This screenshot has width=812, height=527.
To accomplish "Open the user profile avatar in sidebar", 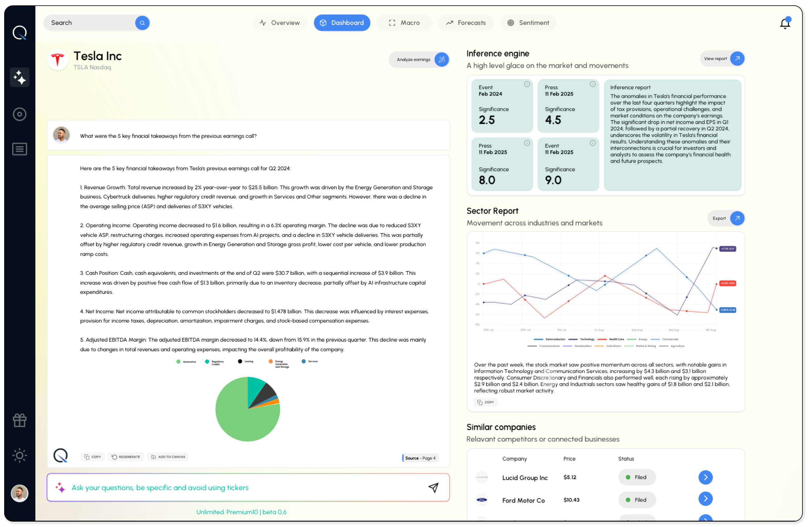I will point(19,494).
